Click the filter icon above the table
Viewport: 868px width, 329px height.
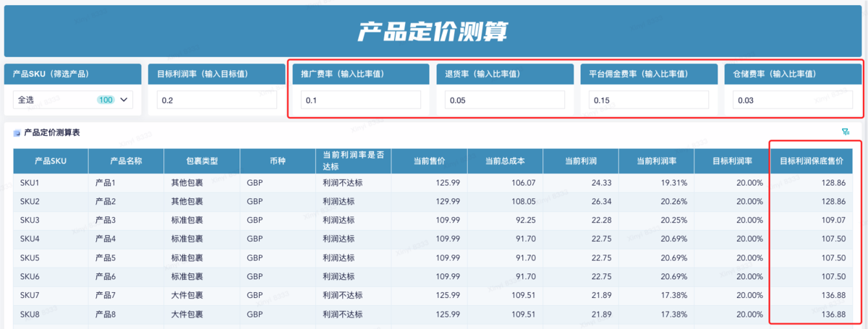pos(846,132)
